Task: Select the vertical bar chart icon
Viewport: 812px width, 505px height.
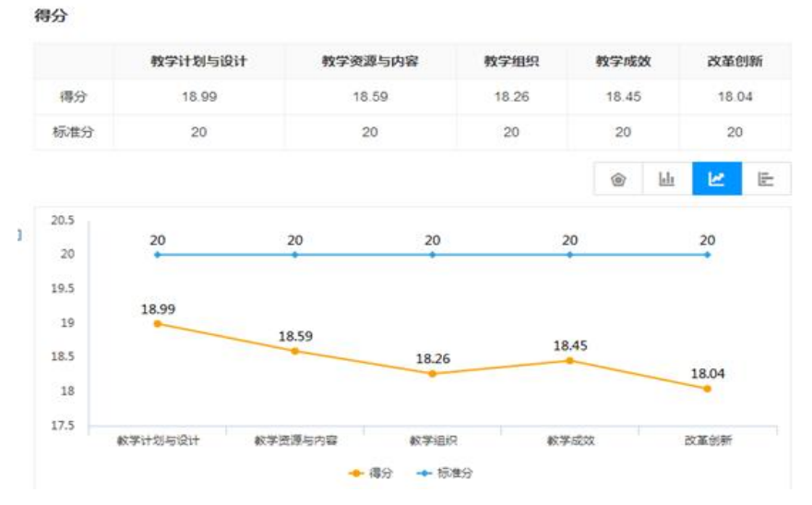Action: click(x=666, y=179)
